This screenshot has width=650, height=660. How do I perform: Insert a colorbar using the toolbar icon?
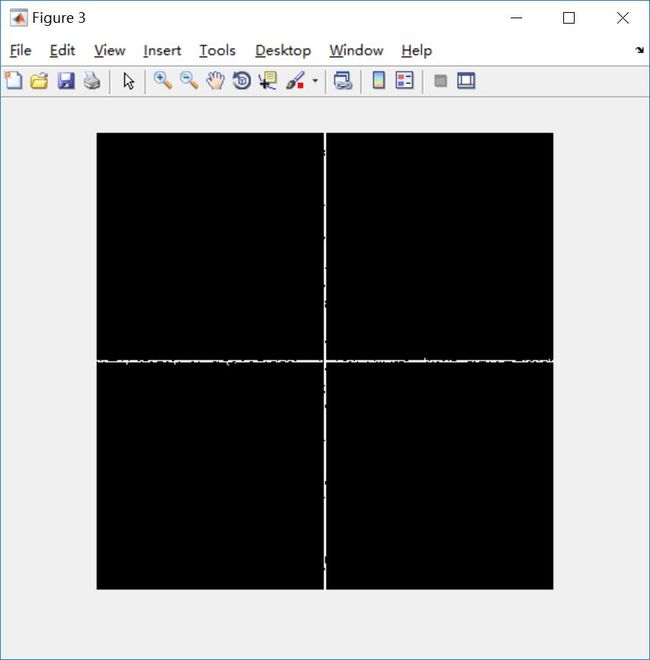[x=379, y=80]
